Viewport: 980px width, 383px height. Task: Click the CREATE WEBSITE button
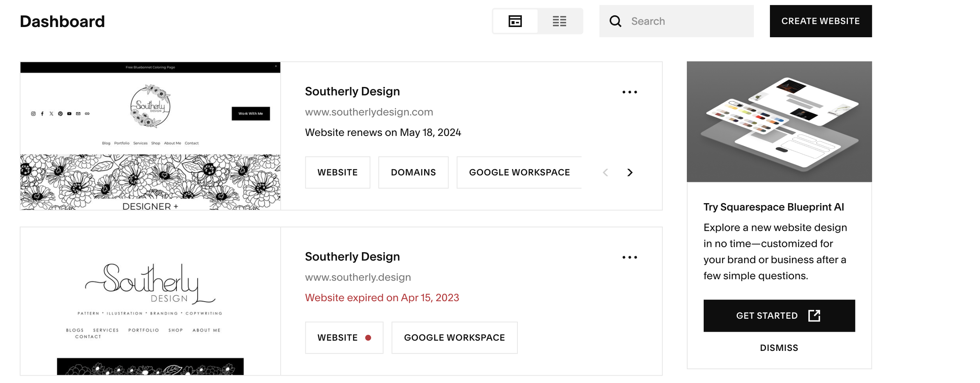click(820, 21)
